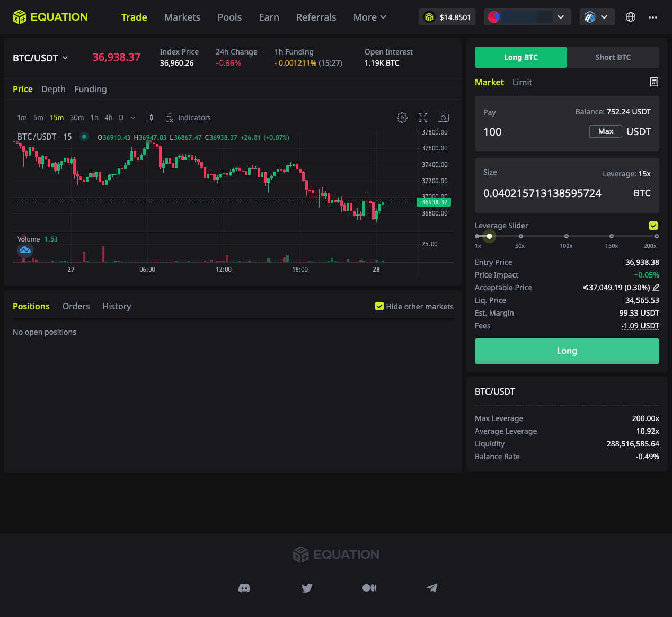Viewport: 672px width, 617px height.
Task: Set leverage slider to the 100x mark
Action: [x=567, y=236]
